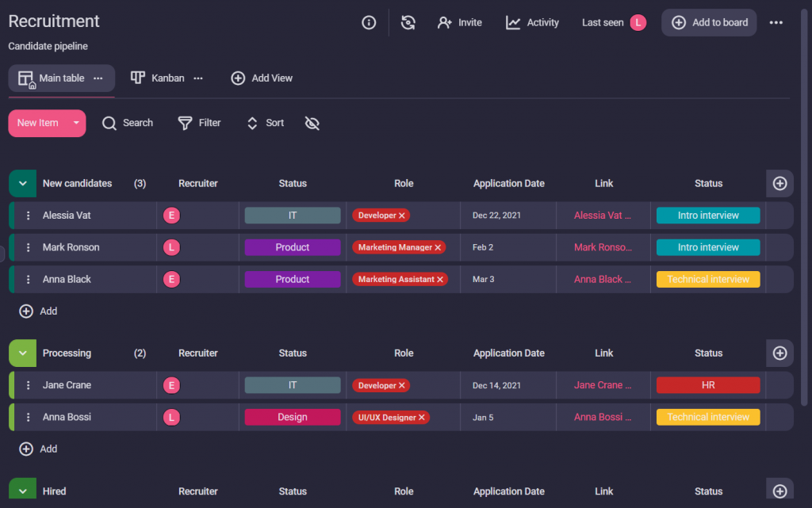Open Mark Ronson's application link

(603, 247)
